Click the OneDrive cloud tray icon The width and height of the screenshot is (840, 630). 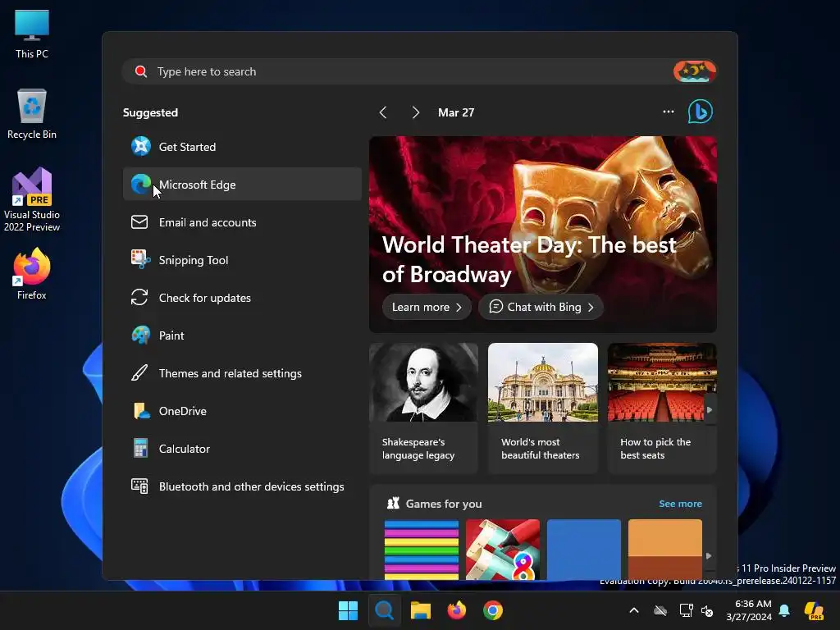coord(660,610)
